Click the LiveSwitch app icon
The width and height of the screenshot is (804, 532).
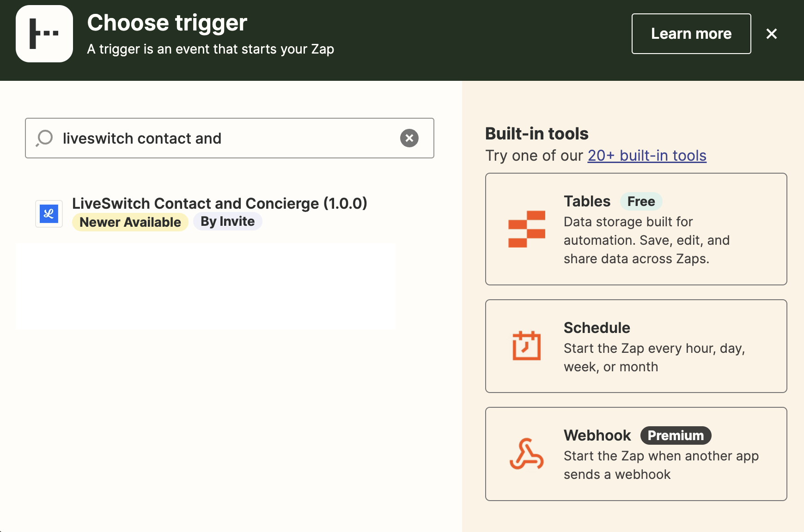click(49, 213)
